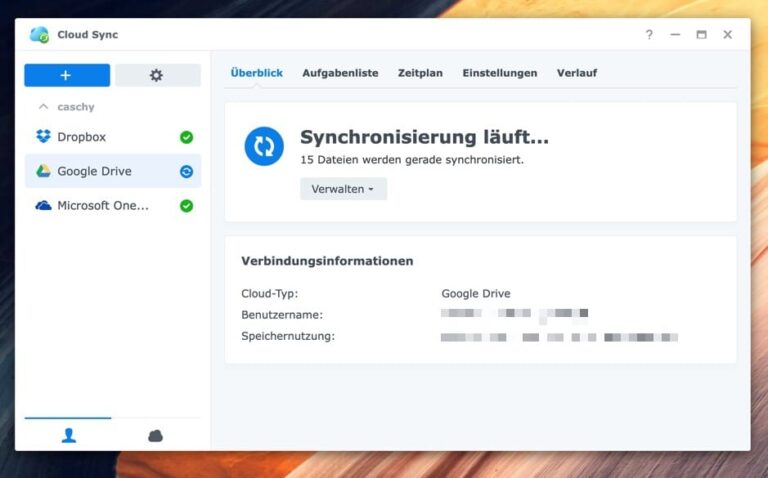768x478 pixels.
Task: Select the Google Drive connection
Action: pos(113,171)
